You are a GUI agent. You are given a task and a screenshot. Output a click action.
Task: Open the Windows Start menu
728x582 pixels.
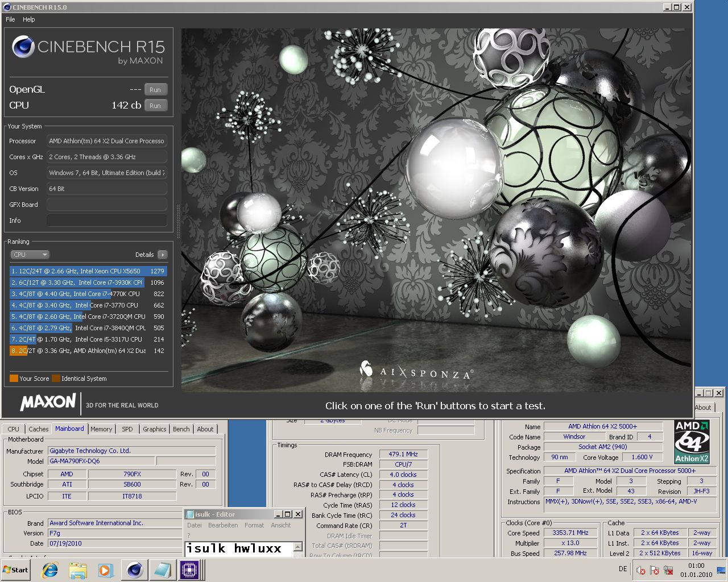pyautogui.click(x=16, y=569)
